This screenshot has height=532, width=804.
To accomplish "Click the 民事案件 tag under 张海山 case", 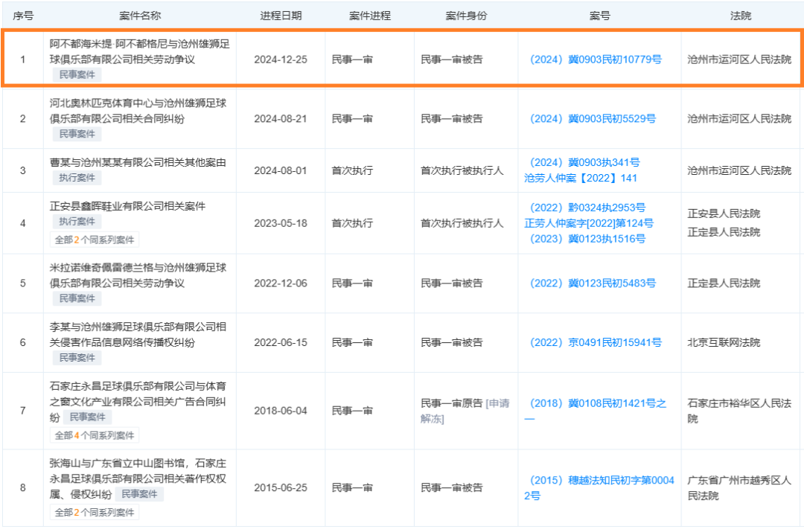I will pos(139,494).
